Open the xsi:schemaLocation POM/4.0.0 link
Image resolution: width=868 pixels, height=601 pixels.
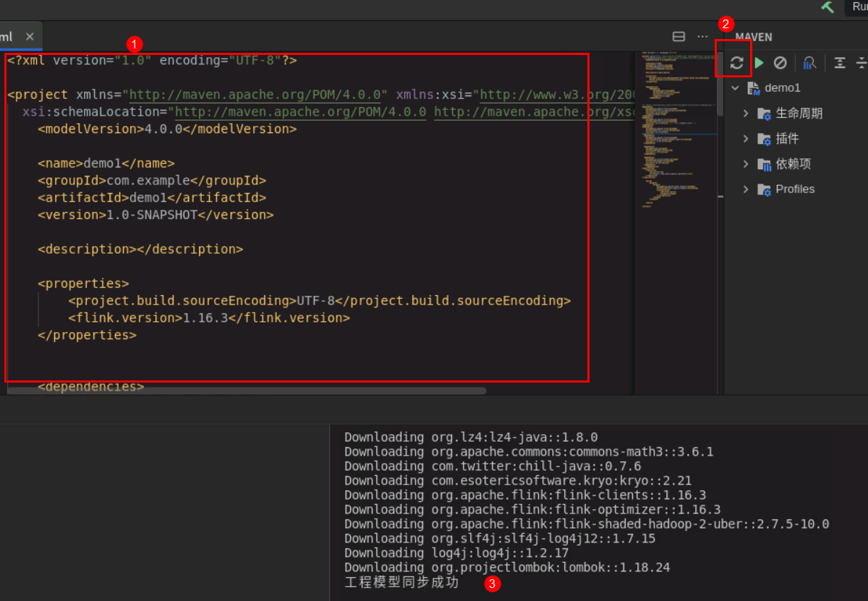tap(300, 112)
